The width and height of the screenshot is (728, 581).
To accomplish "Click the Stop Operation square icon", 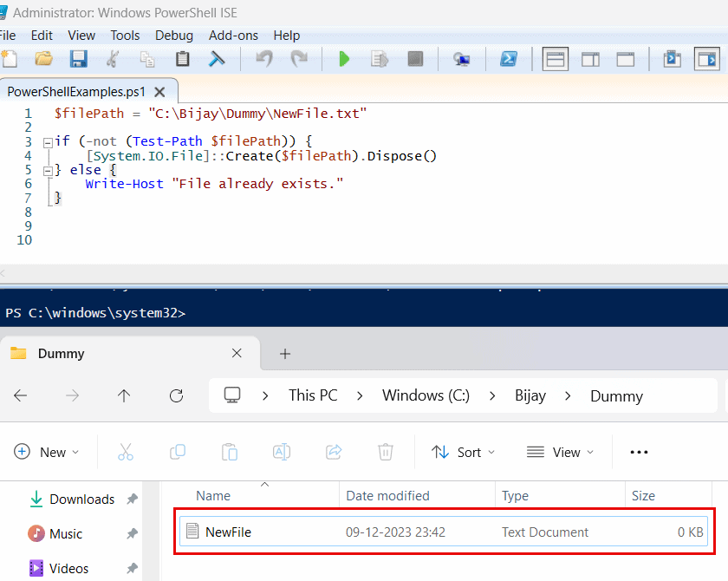I will click(x=415, y=59).
